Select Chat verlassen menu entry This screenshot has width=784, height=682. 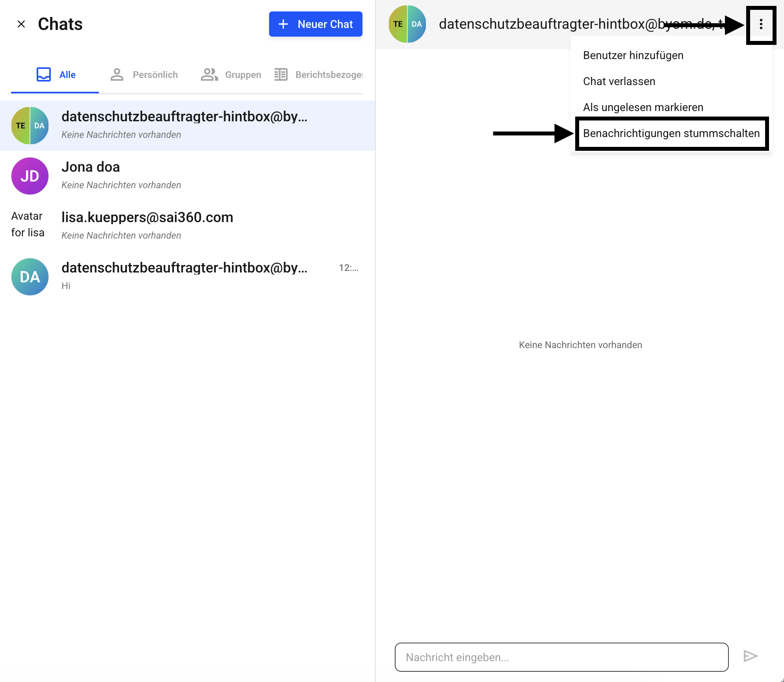[x=619, y=81]
